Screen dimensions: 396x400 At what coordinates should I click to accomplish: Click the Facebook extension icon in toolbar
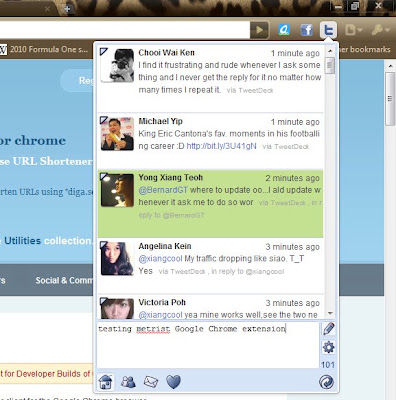(306, 30)
